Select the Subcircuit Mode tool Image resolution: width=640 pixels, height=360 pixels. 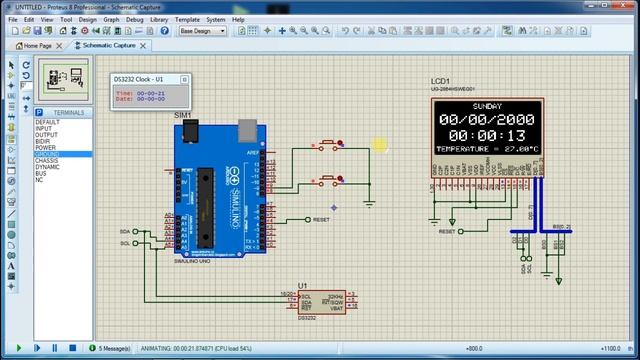(11, 128)
